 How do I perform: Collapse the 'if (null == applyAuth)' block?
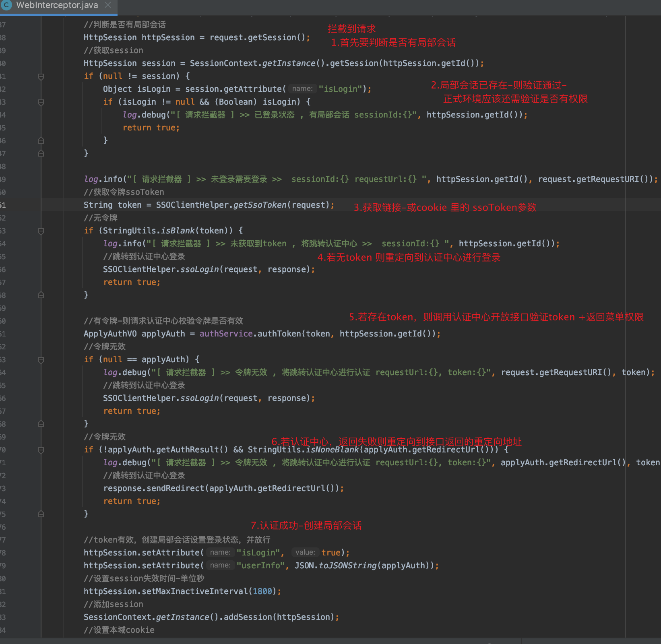pos(41,359)
